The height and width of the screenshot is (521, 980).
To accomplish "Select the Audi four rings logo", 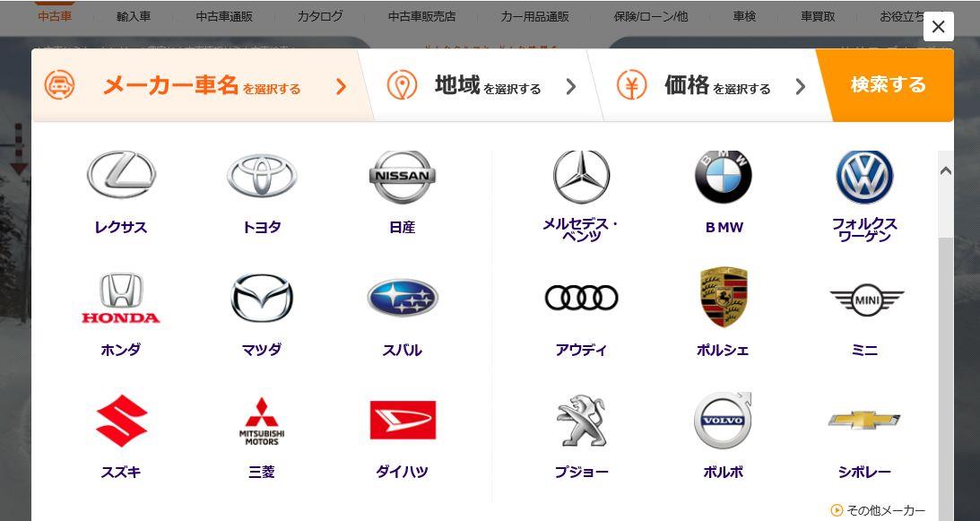I will pos(581,298).
